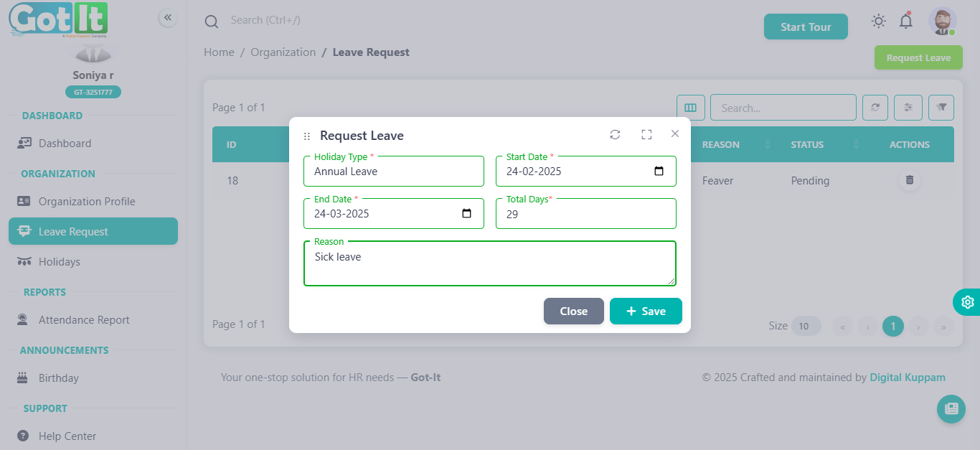Toggle the light/dark theme sun icon
Image resolution: width=980 pixels, height=450 pixels.
click(x=878, y=22)
